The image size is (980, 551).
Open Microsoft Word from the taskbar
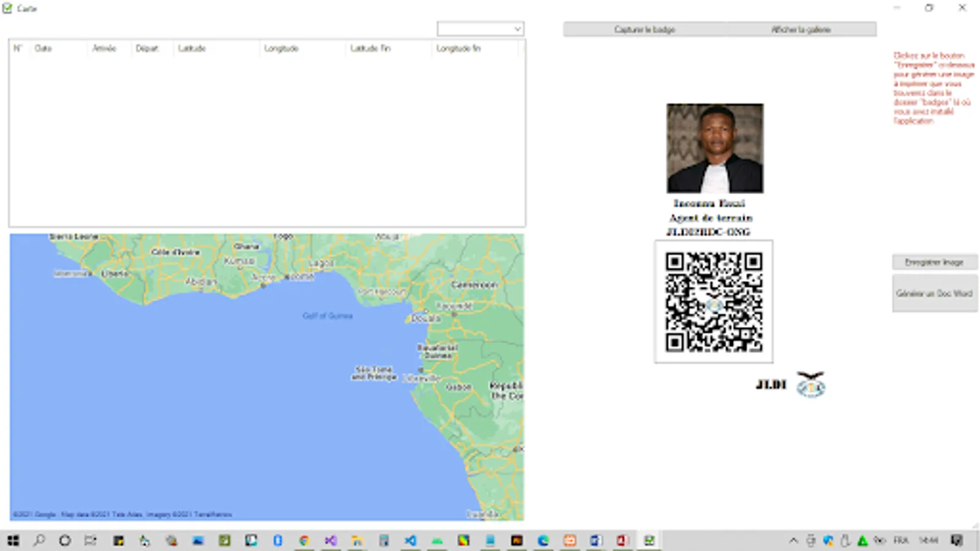point(596,540)
